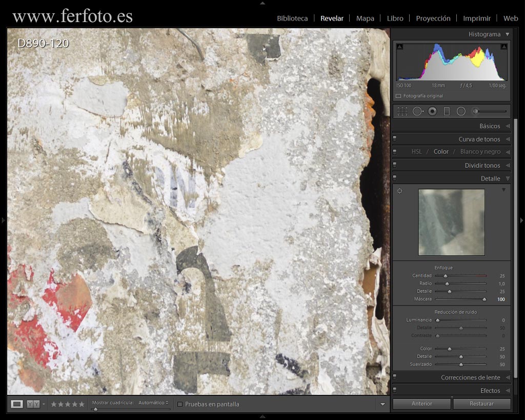Open Mostrar cuadrícula Automático dropdown
The image size is (525, 420).
[153, 403]
